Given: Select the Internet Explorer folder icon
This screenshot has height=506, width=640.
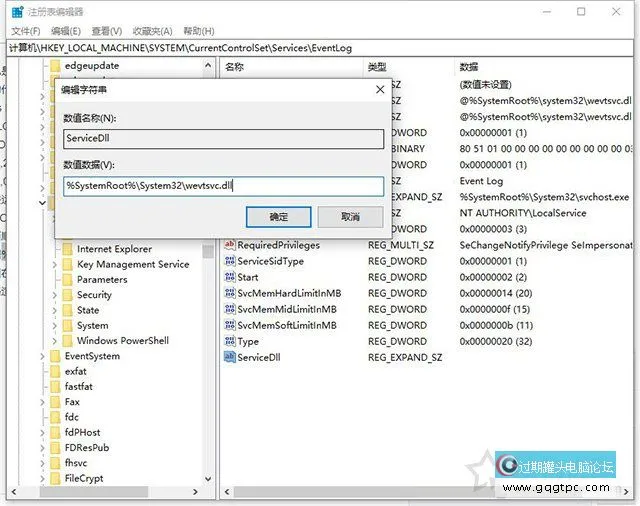Looking at the screenshot, I should [x=68, y=249].
